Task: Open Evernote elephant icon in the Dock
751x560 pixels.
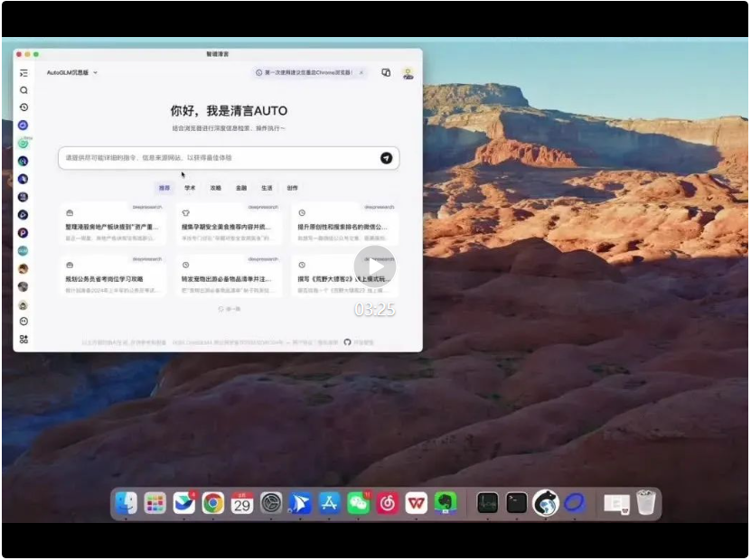Action: coord(446,503)
